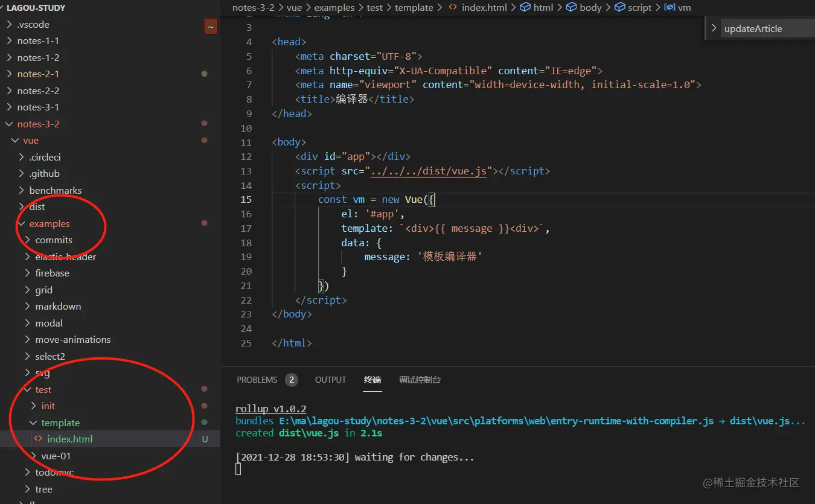This screenshot has width=815, height=504.
Task: Click the script symbol icon in breadcrumb
Action: click(619, 8)
